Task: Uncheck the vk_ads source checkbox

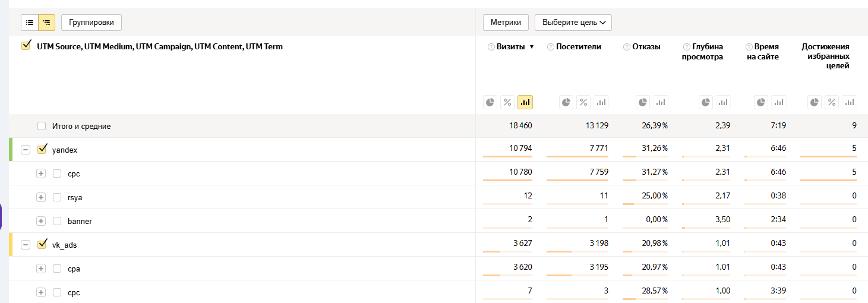Action: click(x=42, y=244)
